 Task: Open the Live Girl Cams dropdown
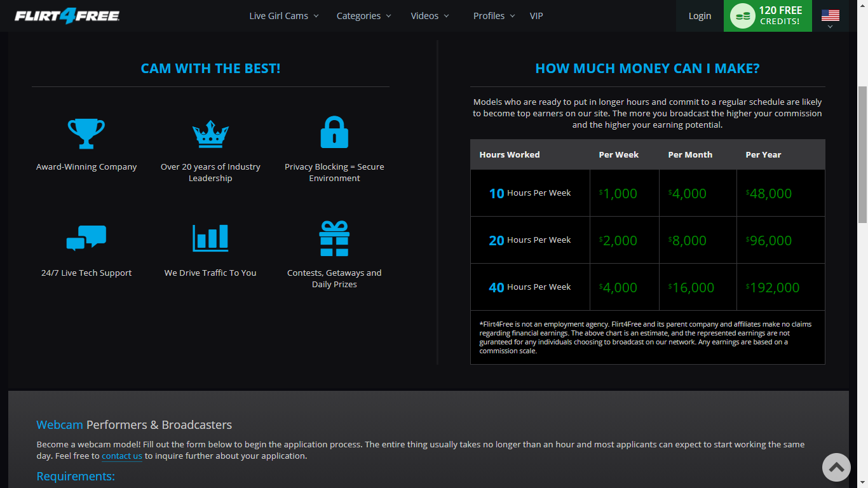284,16
